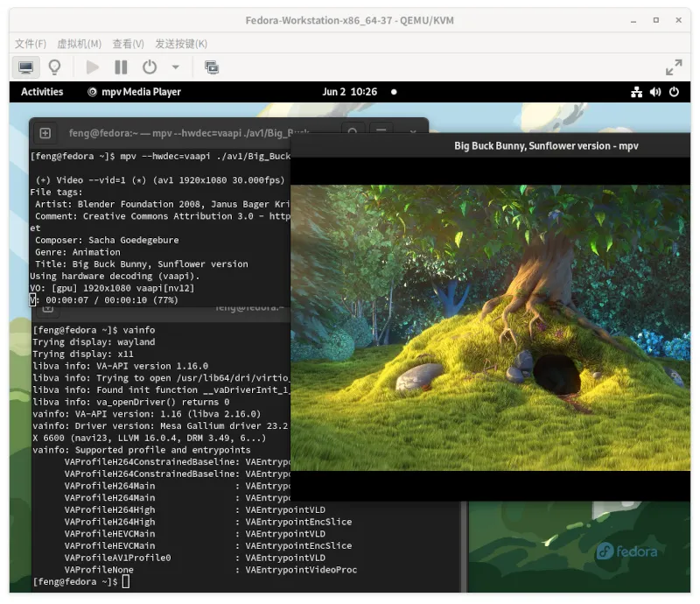Click the power off VM icon

149,67
